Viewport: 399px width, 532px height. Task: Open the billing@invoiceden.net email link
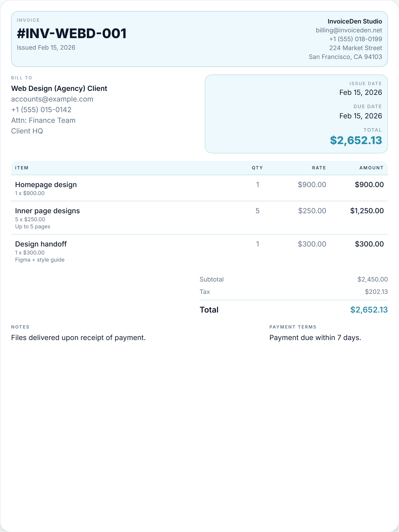(349, 30)
